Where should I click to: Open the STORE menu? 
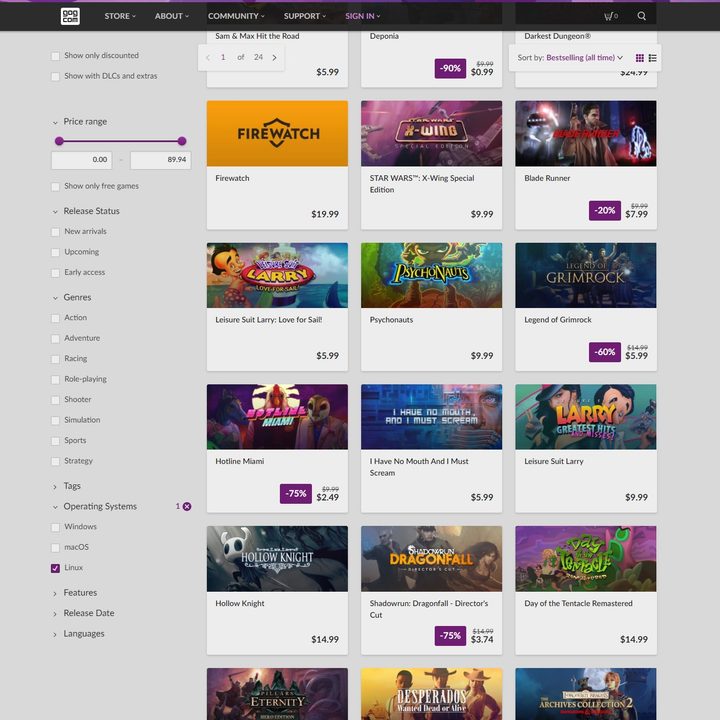tap(120, 16)
